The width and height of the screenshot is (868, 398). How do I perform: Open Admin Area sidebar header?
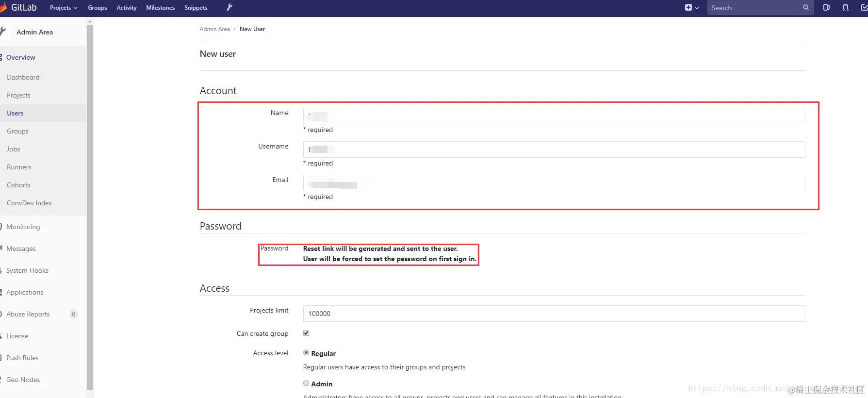tap(34, 32)
